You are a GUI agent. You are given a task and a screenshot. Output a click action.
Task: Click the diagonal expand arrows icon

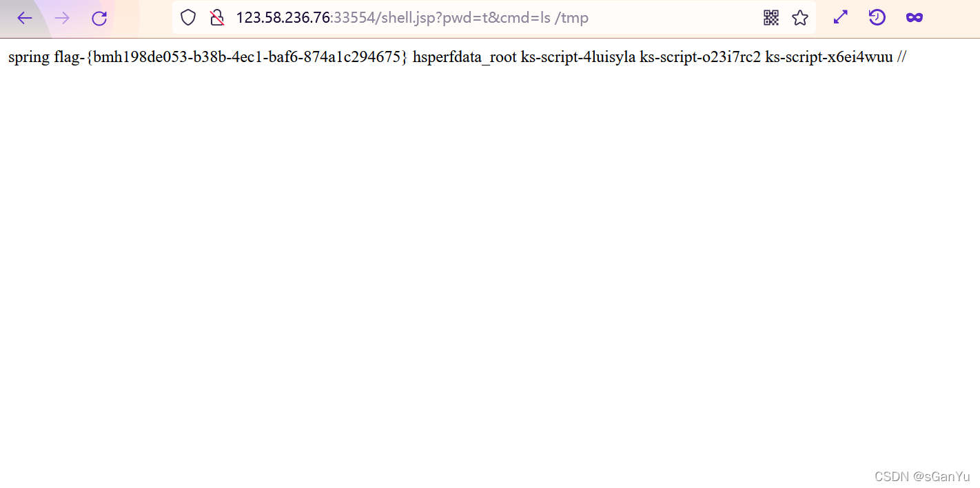pyautogui.click(x=841, y=18)
